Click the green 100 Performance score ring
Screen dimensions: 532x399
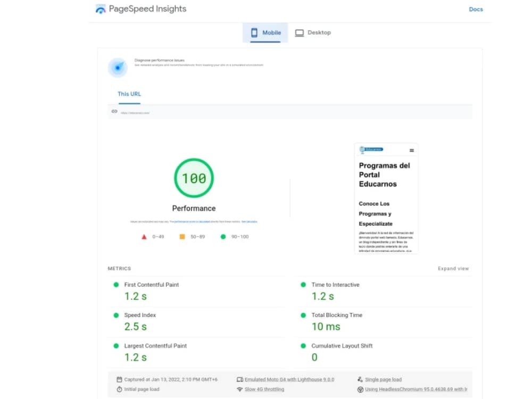(194, 178)
